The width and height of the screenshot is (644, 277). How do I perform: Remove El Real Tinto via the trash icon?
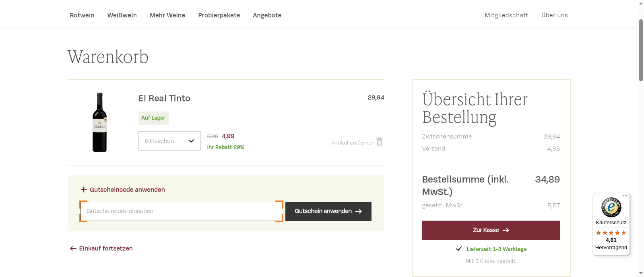point(379,142)
